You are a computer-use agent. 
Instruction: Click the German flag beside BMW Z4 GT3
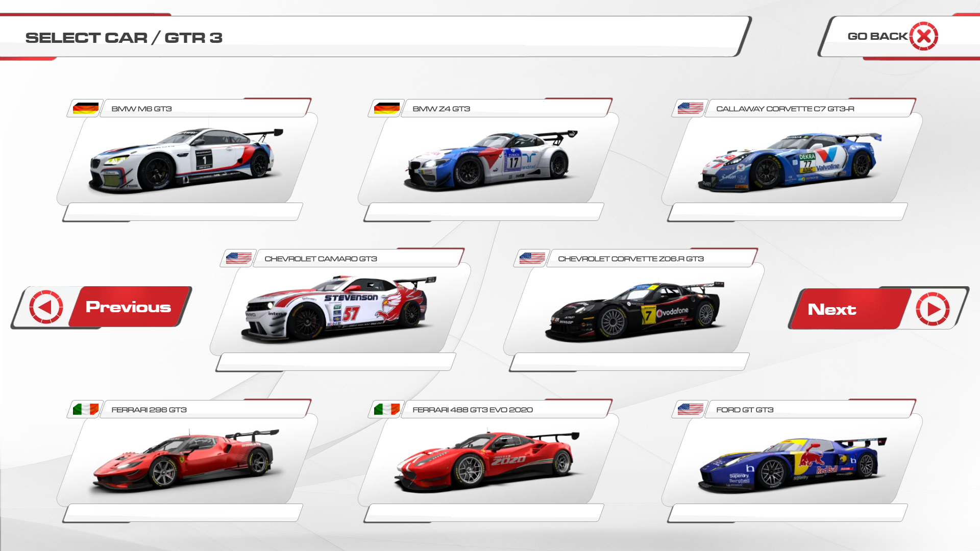click(387, 109)
